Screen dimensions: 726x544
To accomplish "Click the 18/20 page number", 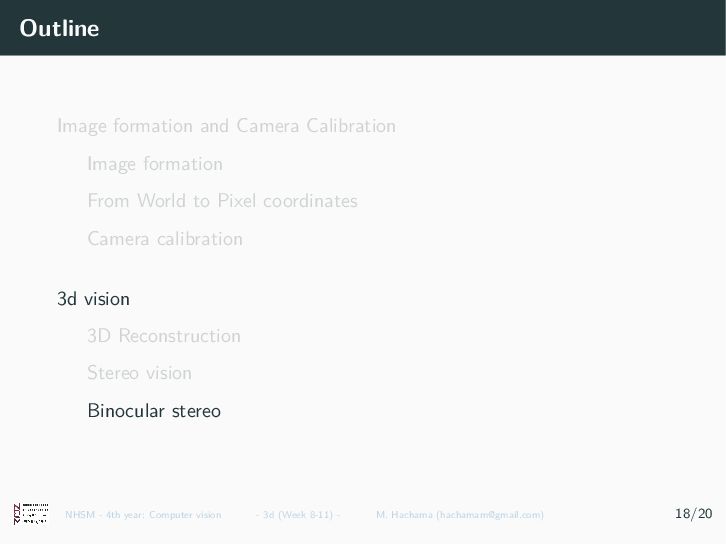I will 693,514.
